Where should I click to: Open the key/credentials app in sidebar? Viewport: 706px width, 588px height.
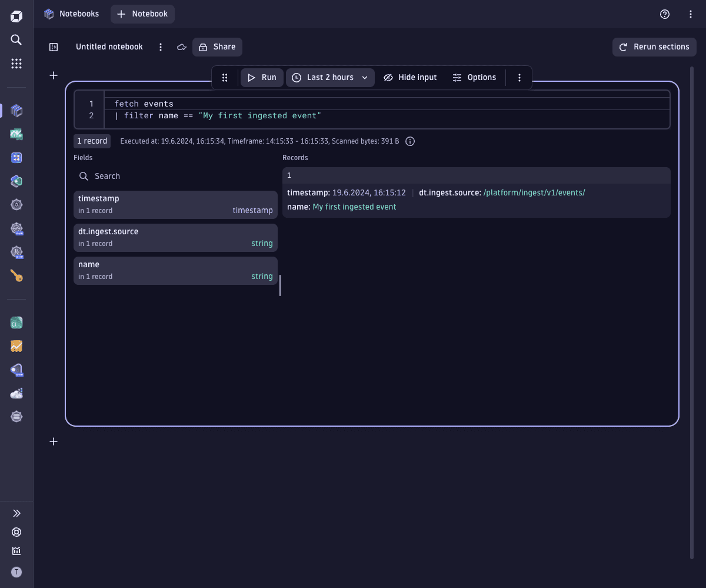(16, 275)
